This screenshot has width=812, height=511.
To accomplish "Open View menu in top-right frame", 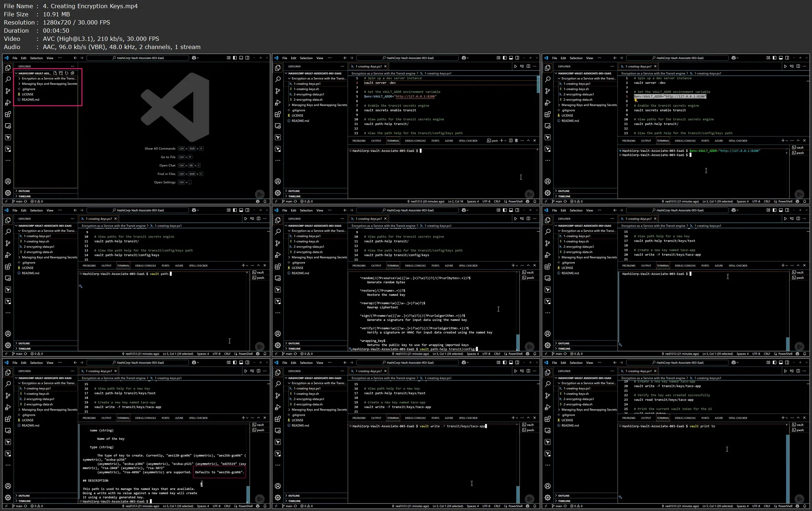I will coord(589,58).
